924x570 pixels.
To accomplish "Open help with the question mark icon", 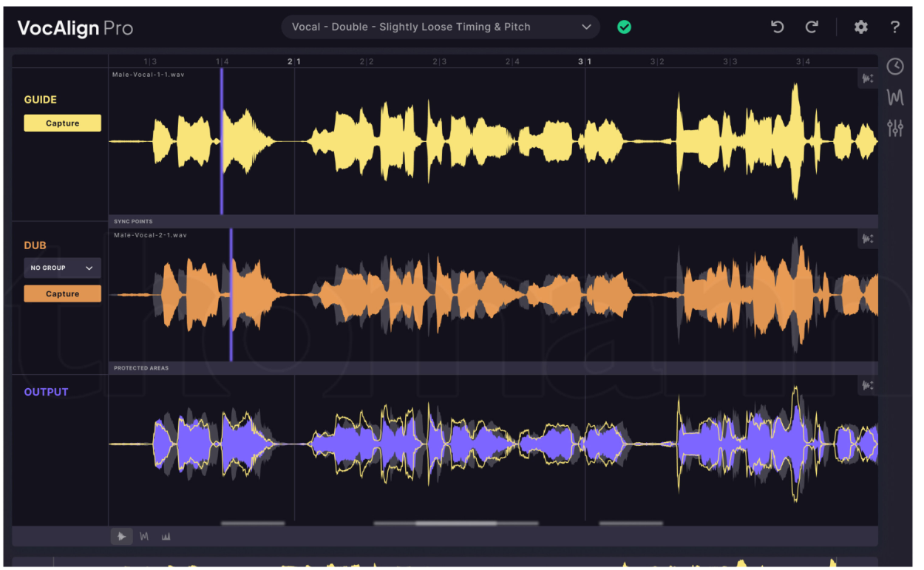I will click(894, 27).
